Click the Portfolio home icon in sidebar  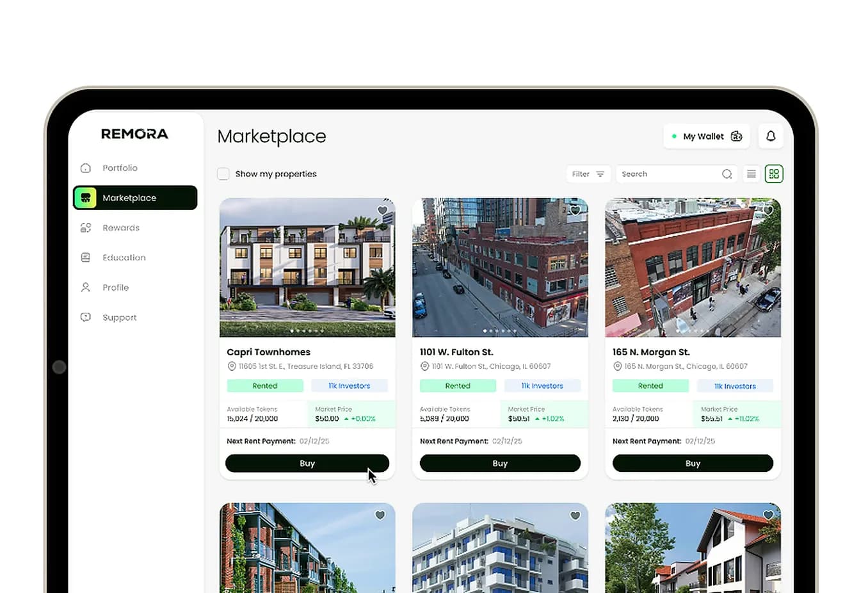pos(86,168)
